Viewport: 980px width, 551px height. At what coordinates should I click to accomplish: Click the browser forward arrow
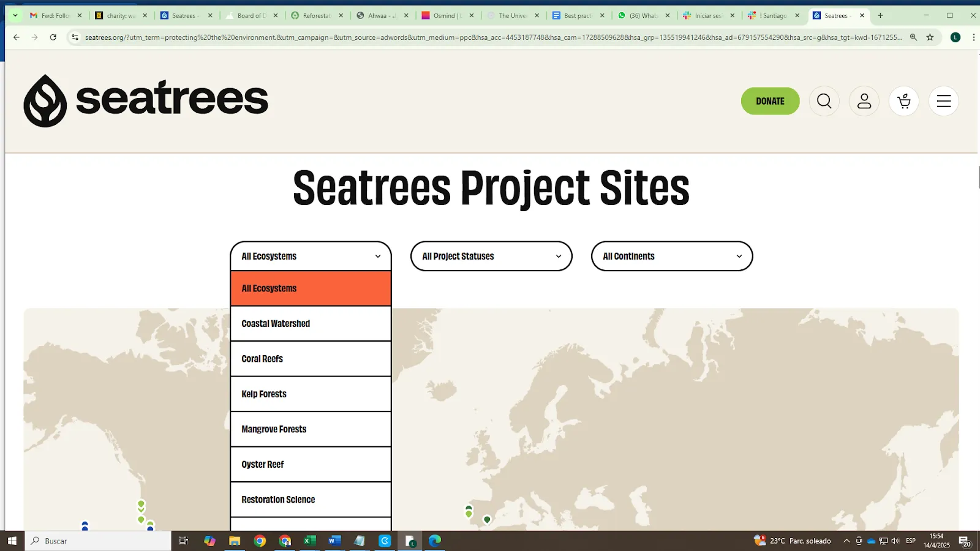[x=35, y=37]
